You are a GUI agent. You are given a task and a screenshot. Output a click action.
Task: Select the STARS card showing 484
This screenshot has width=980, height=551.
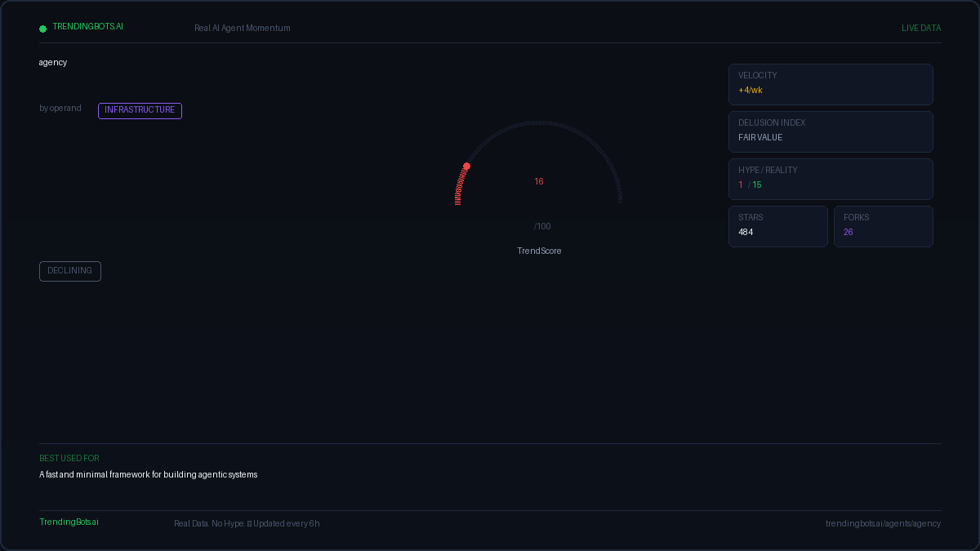click(x=778, y=226)
